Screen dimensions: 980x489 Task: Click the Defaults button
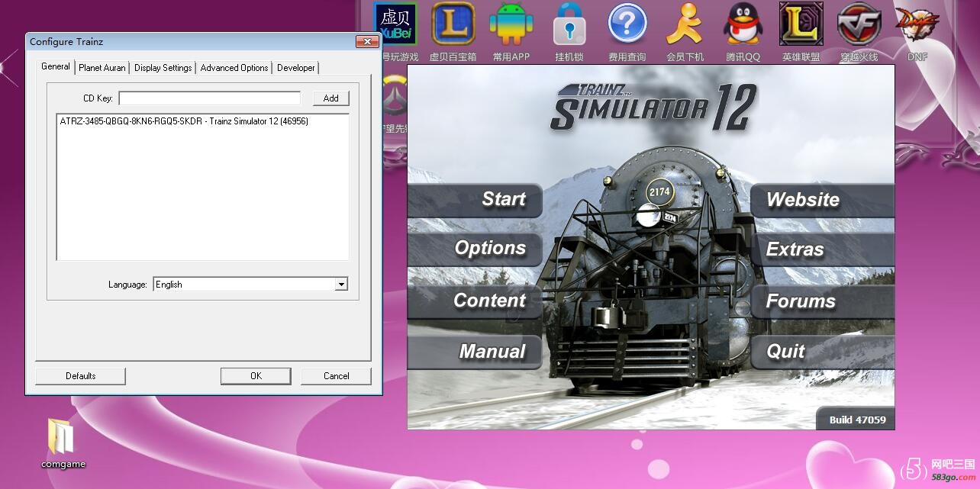(80, 376)
